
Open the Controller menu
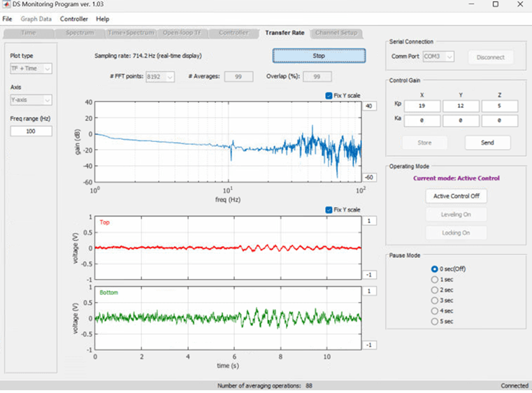tap(73, 19)
